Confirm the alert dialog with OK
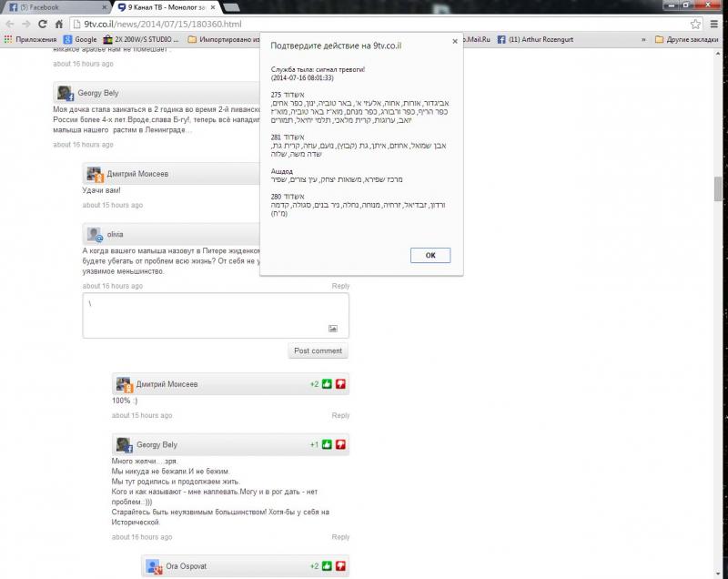This screenshot has width=728, height=579. [430, 255]
